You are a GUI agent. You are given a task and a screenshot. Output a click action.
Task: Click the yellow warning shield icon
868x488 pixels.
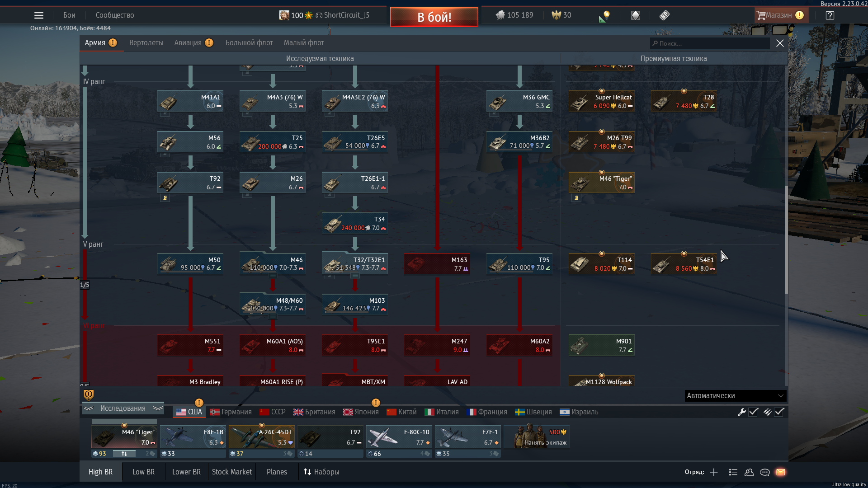click(89, 395)
